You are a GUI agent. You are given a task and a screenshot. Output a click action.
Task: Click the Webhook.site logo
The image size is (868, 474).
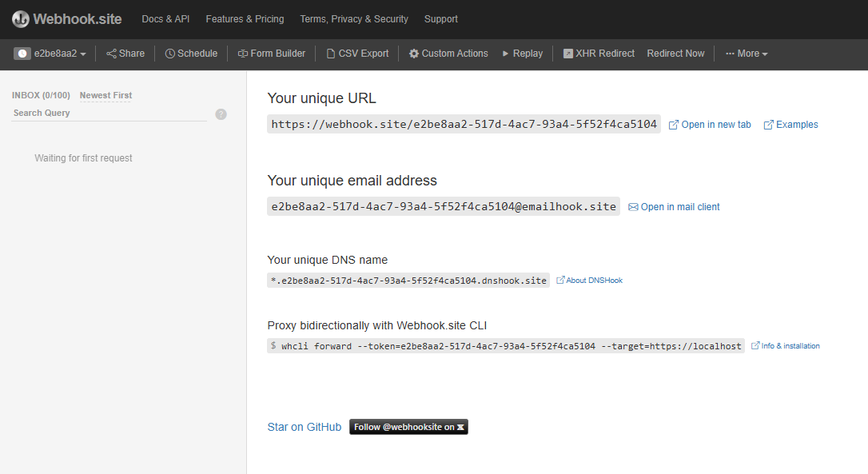point(67,19)
